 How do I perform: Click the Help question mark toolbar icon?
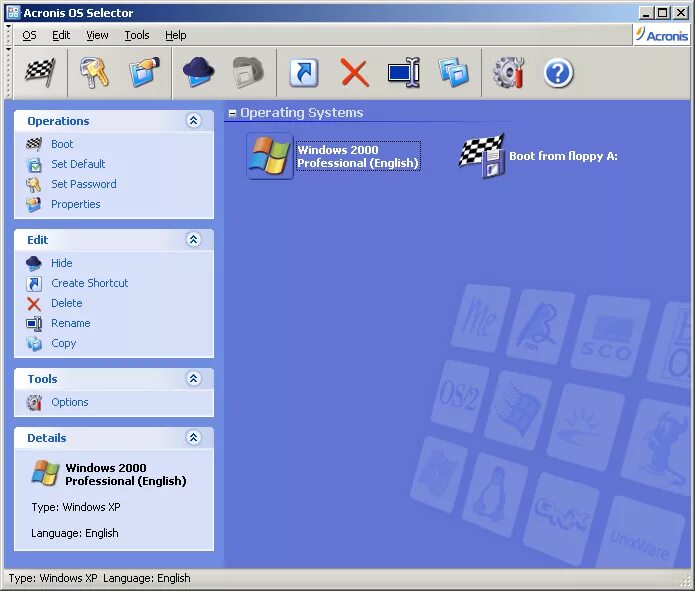point(558,73)
